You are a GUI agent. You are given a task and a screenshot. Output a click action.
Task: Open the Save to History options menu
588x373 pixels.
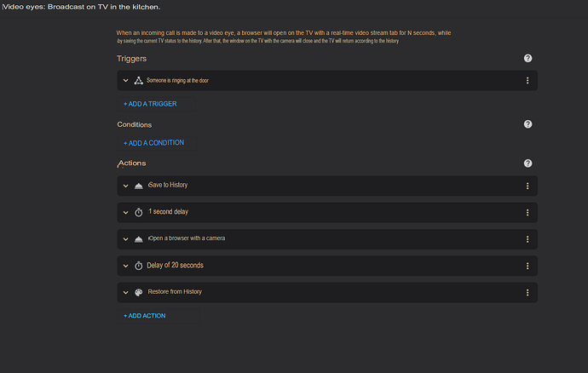click(x=527, y=186)
